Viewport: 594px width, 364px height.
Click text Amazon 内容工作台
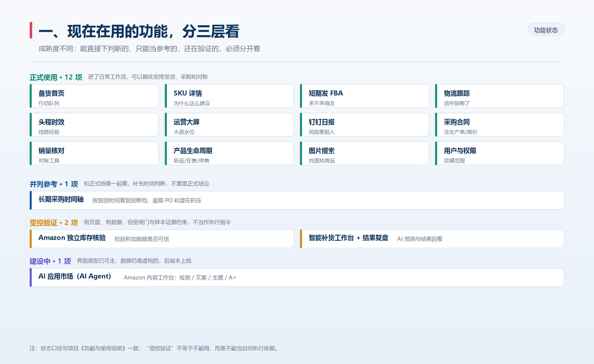[180, 278]
